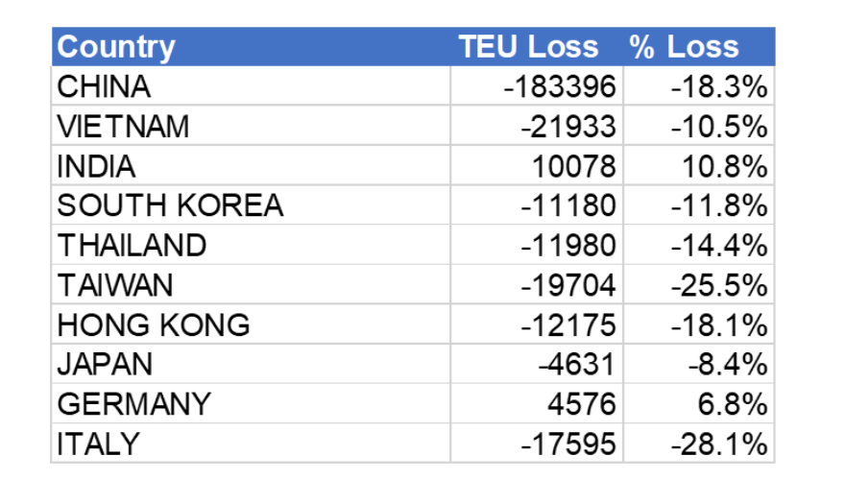Click India's TEU value 10078
This screenshot has height=504, width=845.
[x=574, y=167]
